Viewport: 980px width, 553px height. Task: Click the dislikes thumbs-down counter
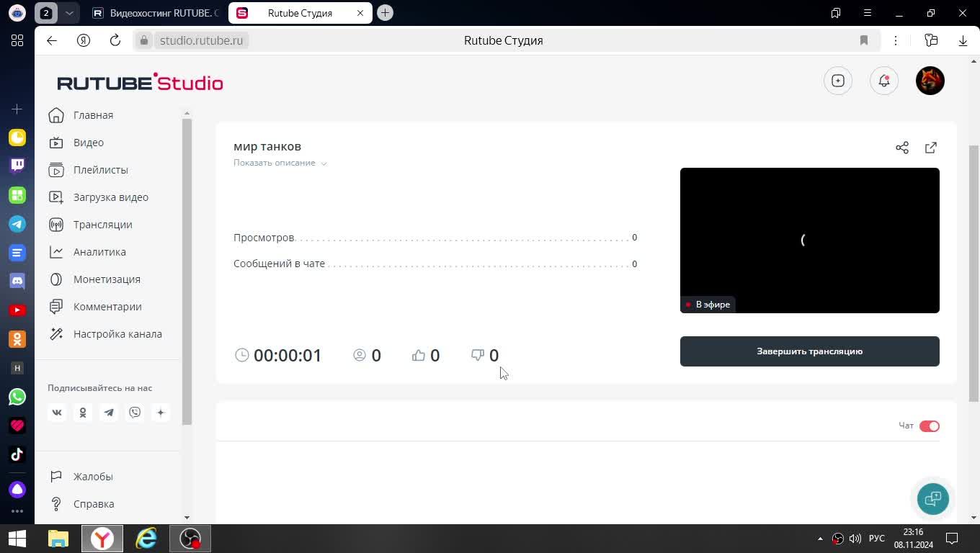point(485,355)
